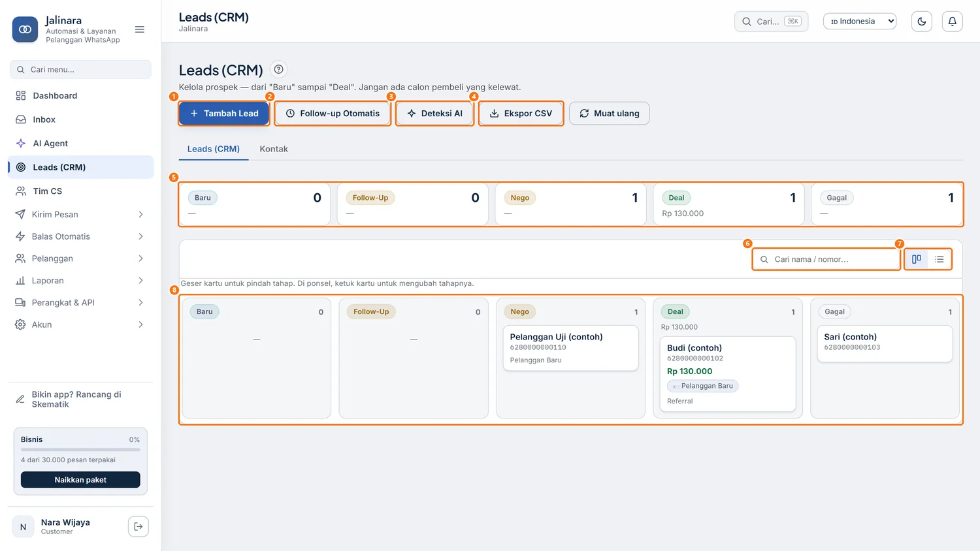Click Naikkan paket button
The height and width of the screenshot is (551, 980).
click(x=80, y=480)
